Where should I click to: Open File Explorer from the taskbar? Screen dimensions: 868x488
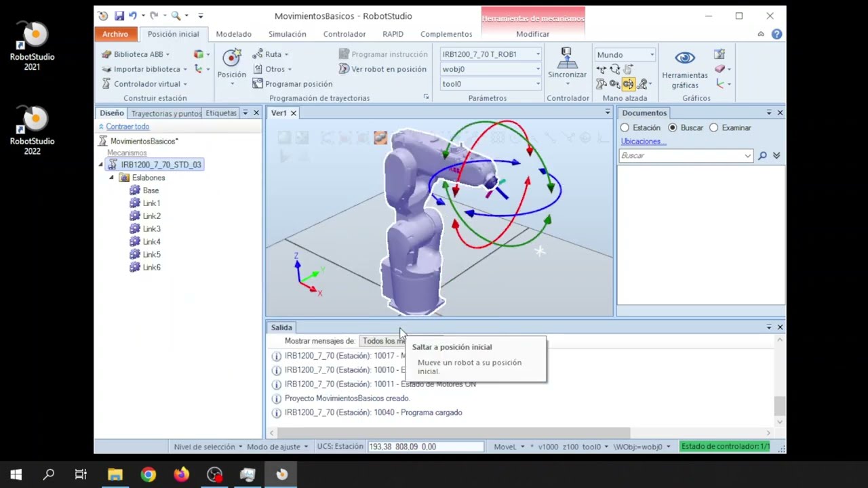pos(115,474)
